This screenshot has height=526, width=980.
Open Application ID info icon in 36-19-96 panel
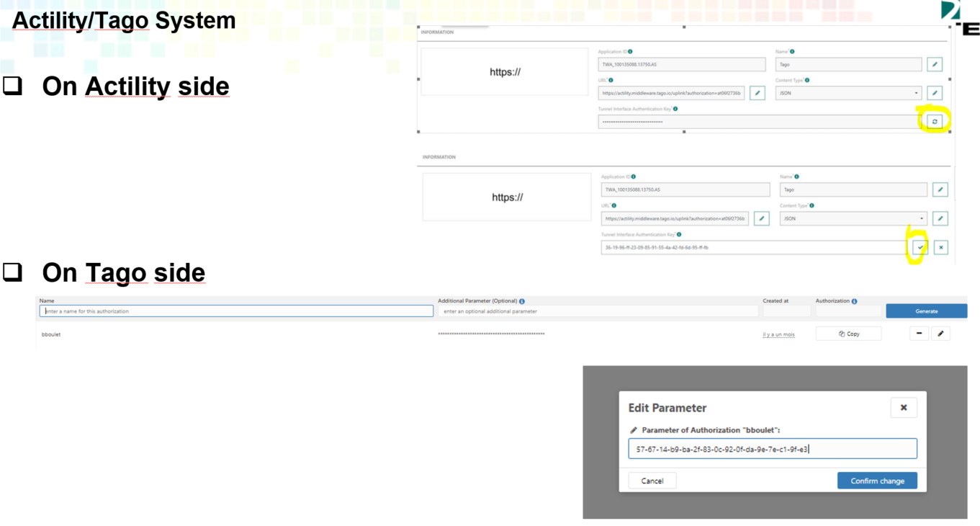point(634,177)
